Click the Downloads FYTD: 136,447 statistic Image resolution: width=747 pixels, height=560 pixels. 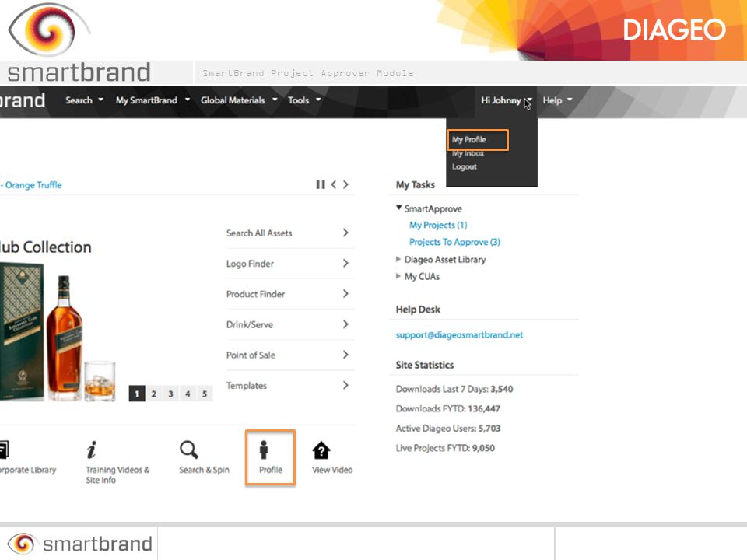[448, 408]
